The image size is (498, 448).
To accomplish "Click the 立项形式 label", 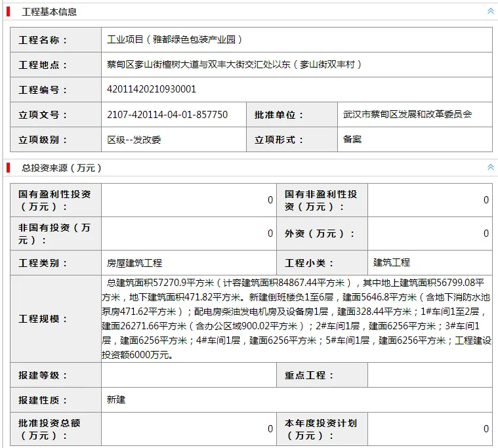I will (279, 140).
